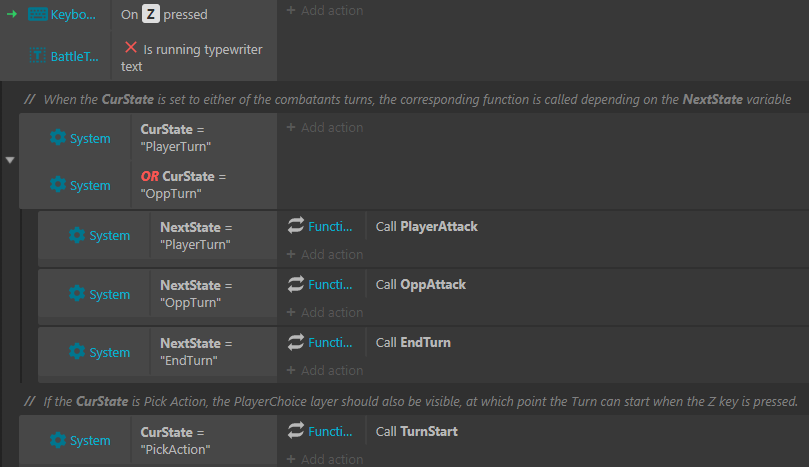
Task: Add action under Call TurnStart
Action: 325,459
